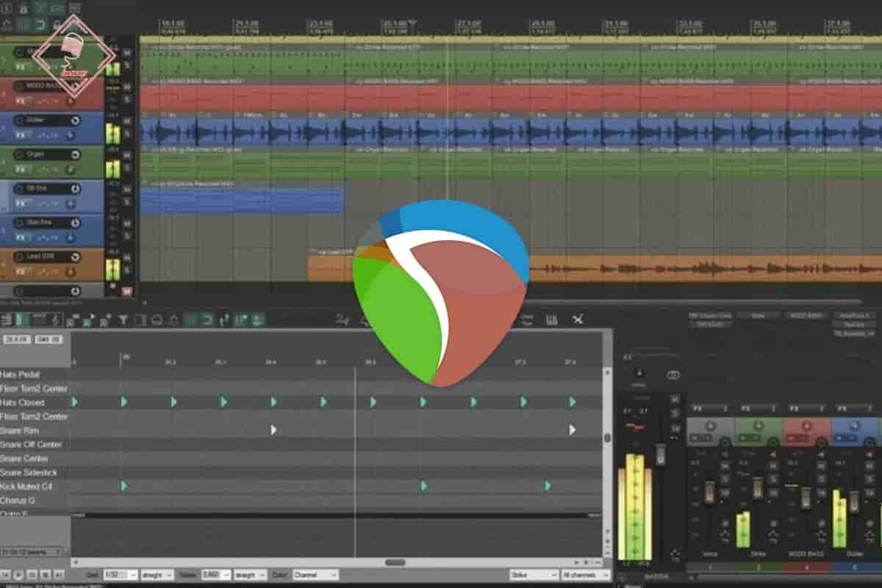Open the Color Channel dropdown
The width and height of the screenshot is (882, 588).
click(315, 575)
